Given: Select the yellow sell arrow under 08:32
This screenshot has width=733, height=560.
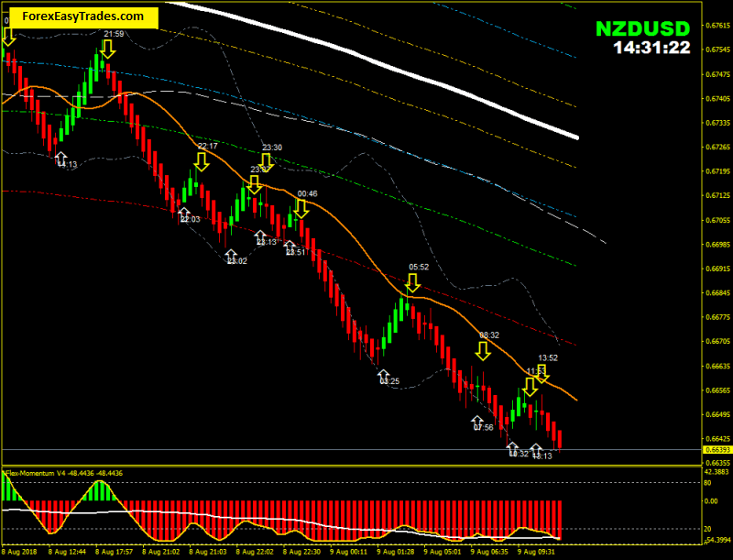Looking at the screenshot, I should [x=484, y=351].
